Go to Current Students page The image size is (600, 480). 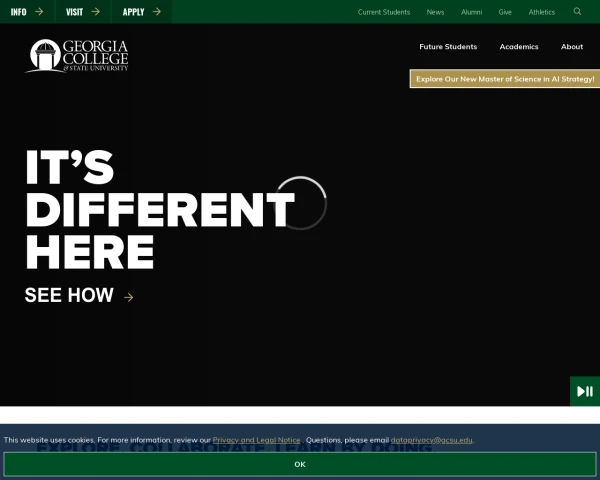point(384,12)
